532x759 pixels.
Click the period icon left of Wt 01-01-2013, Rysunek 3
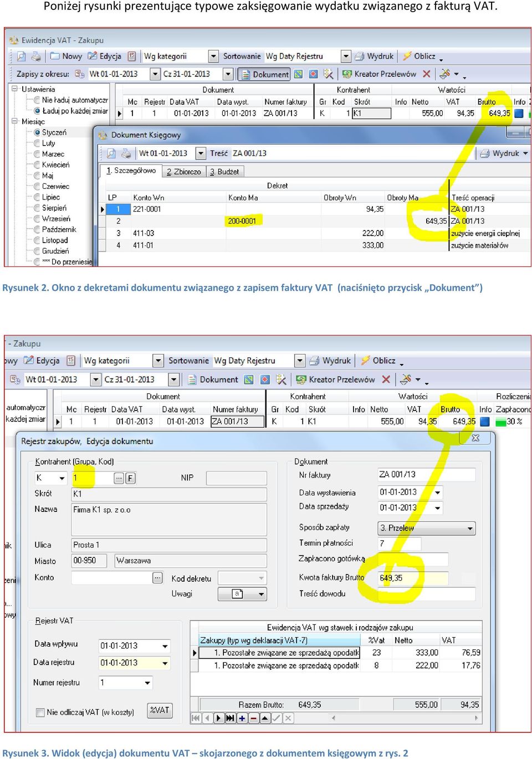tap(15, 379)
